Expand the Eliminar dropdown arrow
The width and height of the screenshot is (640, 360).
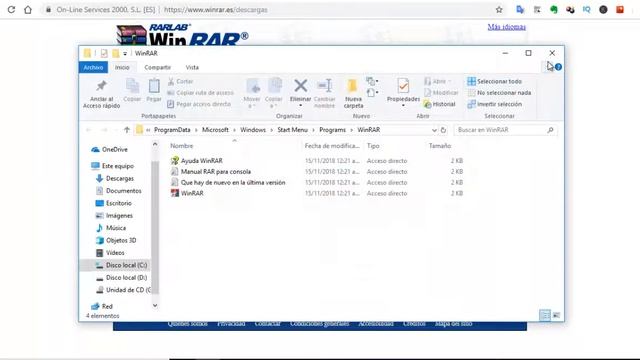[x=301, y=106]
